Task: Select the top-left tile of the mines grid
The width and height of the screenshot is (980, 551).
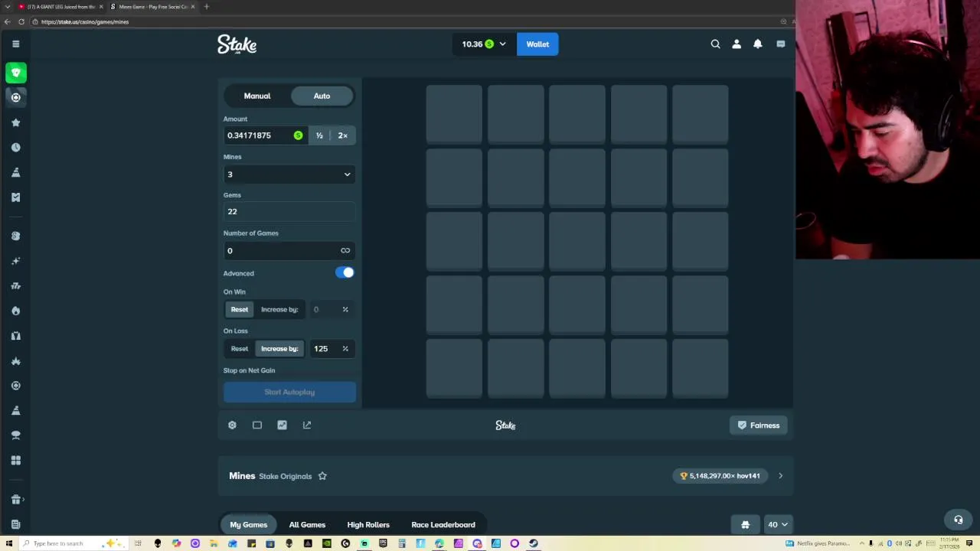Action: coord(454,114)
